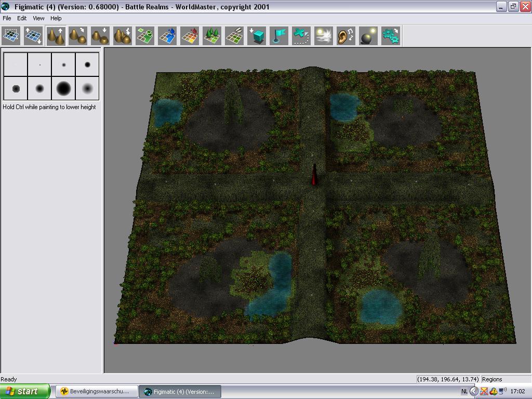Click the Figimatic taskbar button
The width and height of the screenshot is (532, 399).
point(180,391)
